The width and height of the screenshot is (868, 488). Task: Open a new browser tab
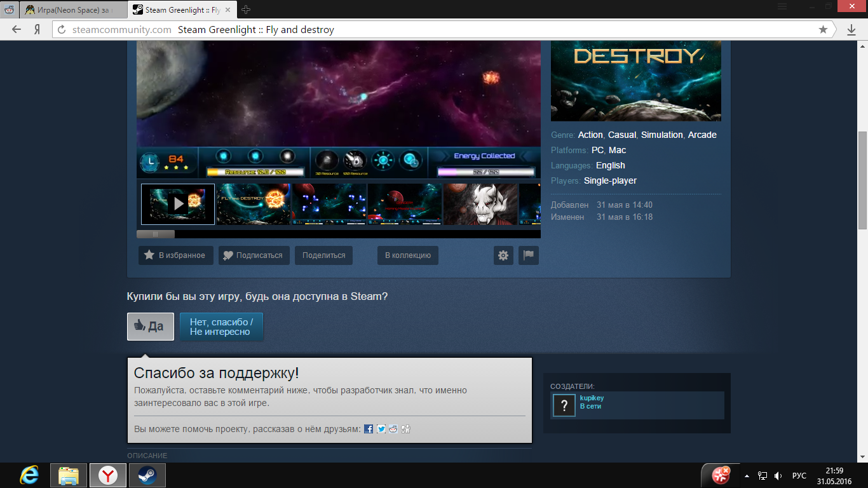[246, 10]
